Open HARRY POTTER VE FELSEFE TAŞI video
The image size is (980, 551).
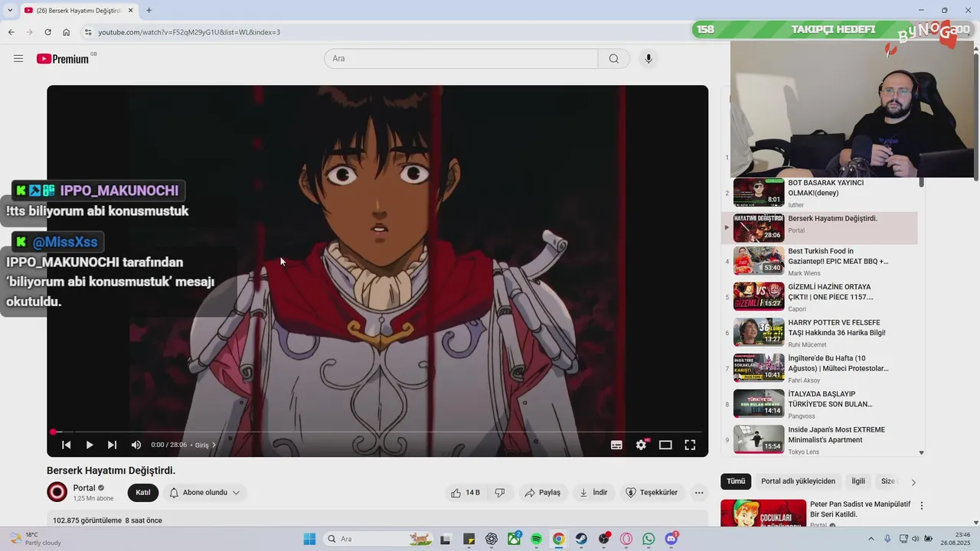pyautogui.click(x=819, y=333)
